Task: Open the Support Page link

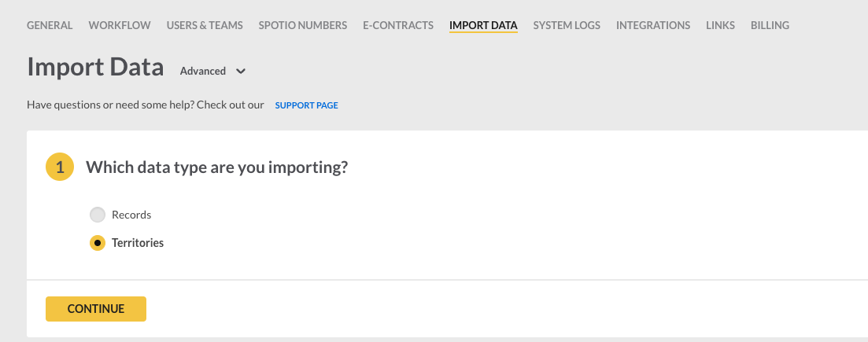Action: tap(306, 105)
